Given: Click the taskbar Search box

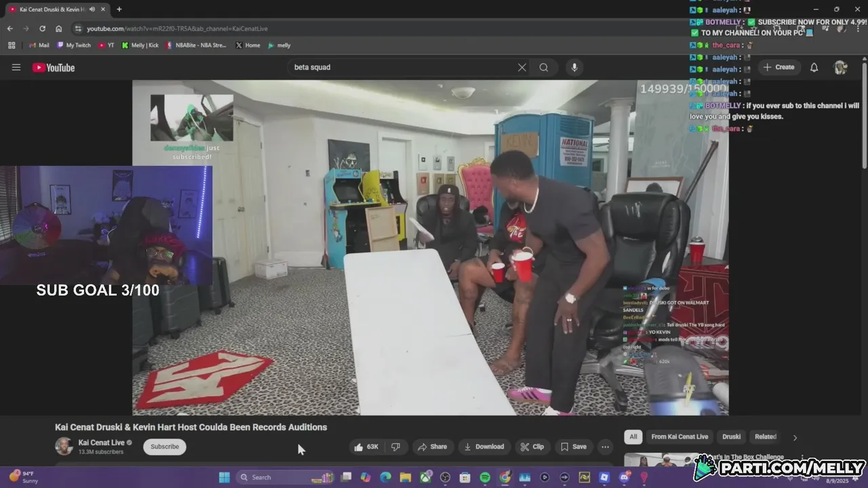Looking at the screenshot, I should coord(285,477).
